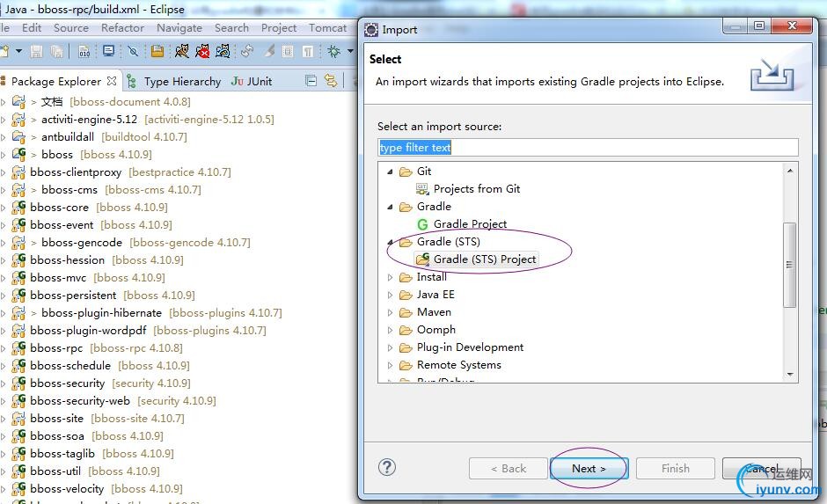Expand the Remote Systems folder node

pos(391,365)
